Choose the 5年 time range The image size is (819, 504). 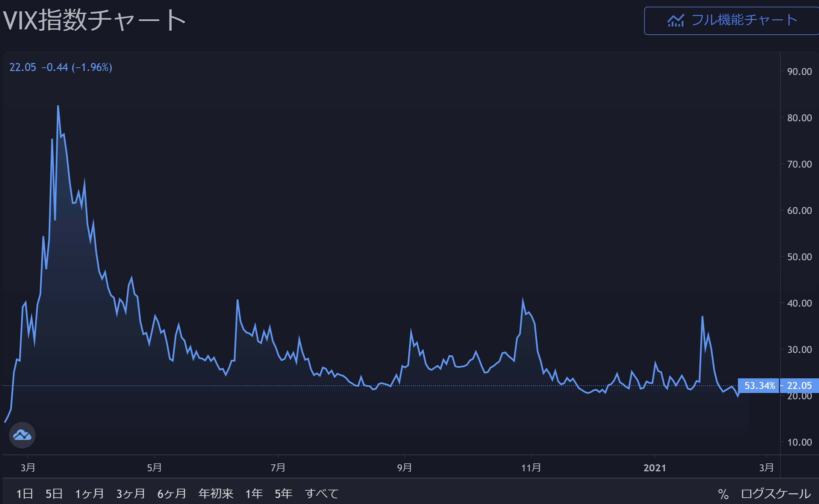click(x=284, y=494)
